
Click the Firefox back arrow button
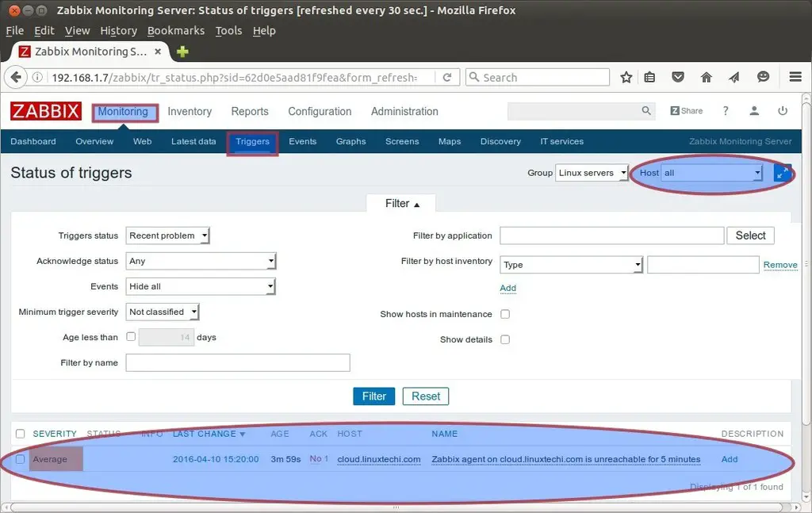pos(16,78)
